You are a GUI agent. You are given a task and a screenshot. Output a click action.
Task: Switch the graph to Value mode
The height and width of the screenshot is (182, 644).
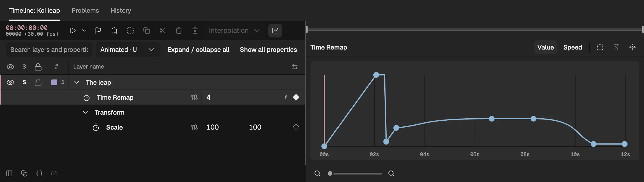545,47
